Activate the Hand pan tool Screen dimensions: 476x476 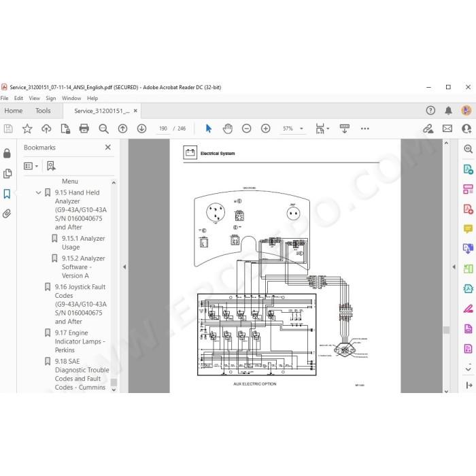(227, 129)
